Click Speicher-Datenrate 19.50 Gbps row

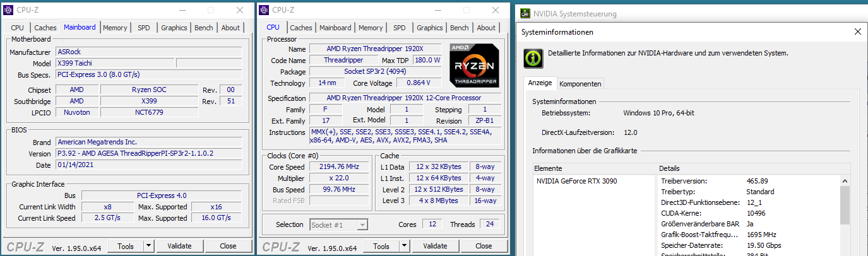(749, 245)
